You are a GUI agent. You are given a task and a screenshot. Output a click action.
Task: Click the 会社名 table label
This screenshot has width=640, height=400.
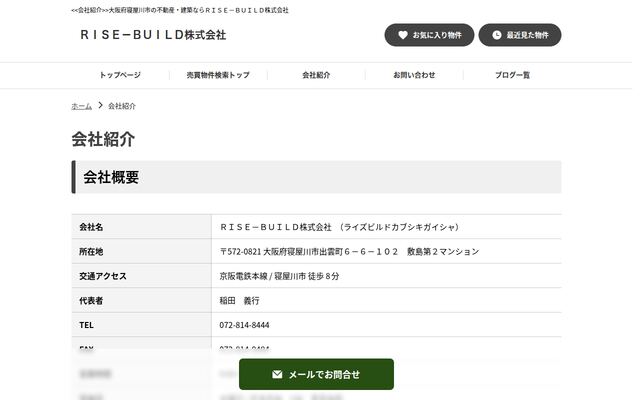pos(91,227)
